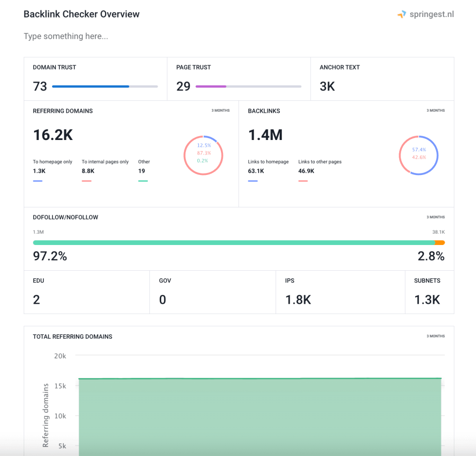Open the 3 MONTHS selector on Total Referring Domains
Screen dimensions: 476x456
coord(436,336)
